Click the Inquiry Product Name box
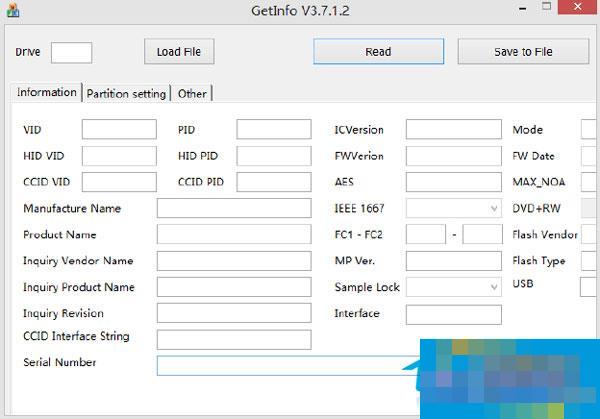Viewport: 600px width, 419px height. tap(233, 287)
